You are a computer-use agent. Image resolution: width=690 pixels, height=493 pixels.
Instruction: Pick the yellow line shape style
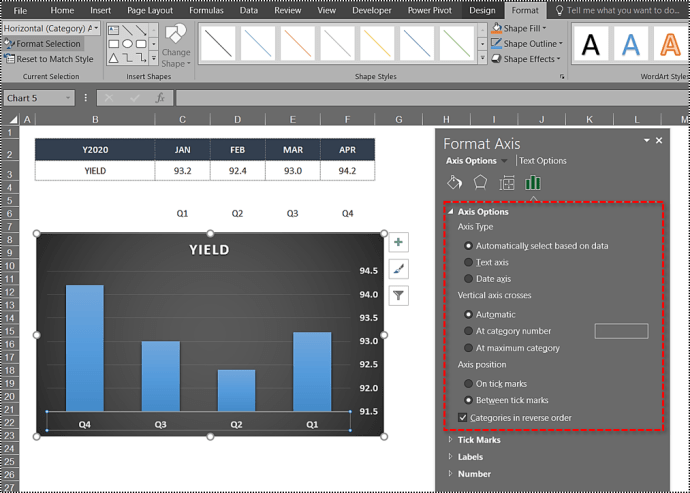377,43
